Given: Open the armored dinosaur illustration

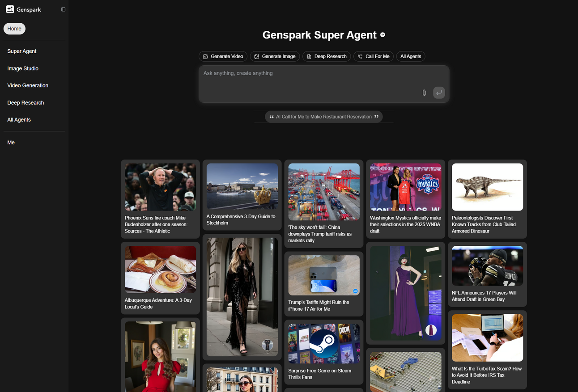Looking at the screenshot, I should (488, 187).
